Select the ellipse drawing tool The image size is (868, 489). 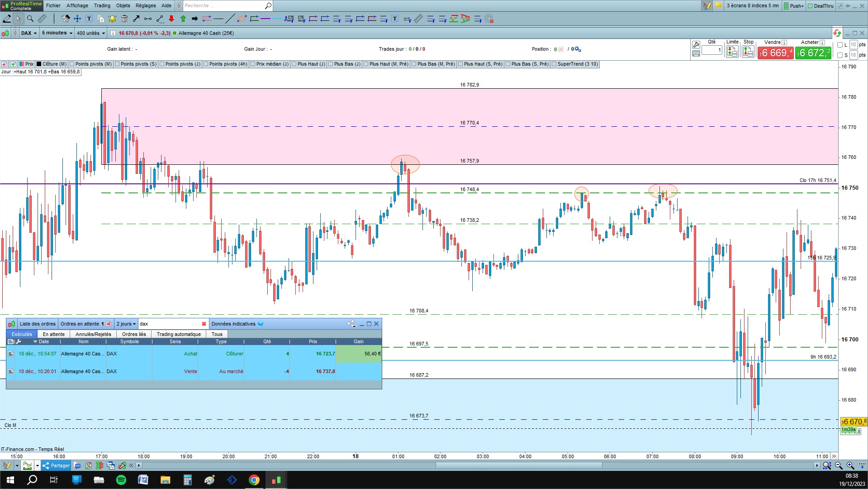point(242,19)
